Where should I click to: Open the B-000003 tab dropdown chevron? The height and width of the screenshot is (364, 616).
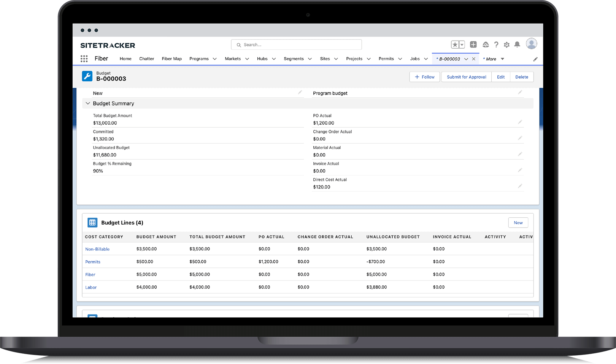pos(466,59)
